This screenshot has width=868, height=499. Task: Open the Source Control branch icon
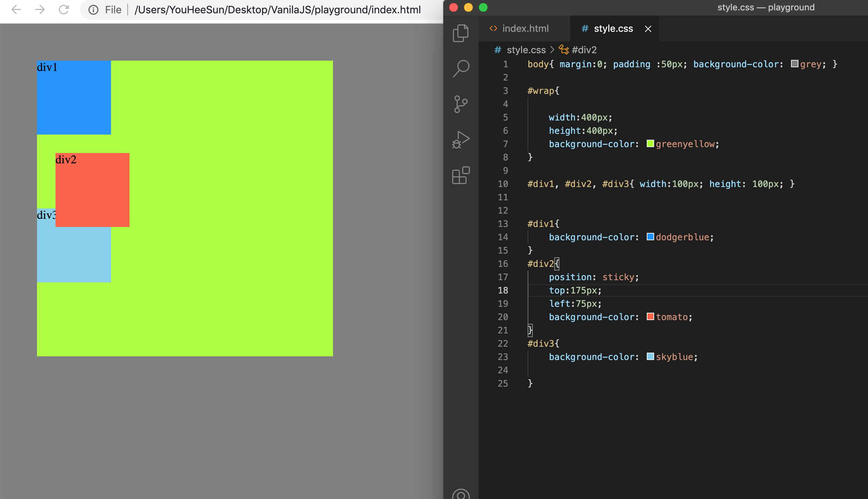click(461, 104)
